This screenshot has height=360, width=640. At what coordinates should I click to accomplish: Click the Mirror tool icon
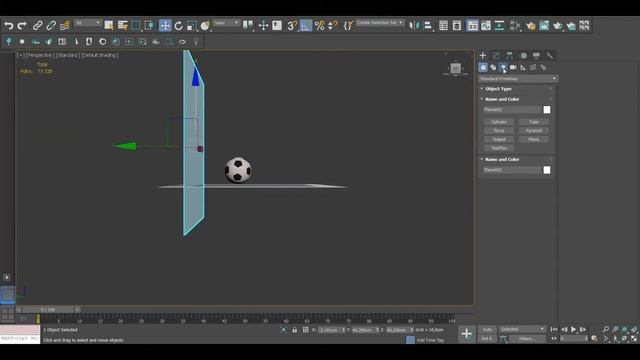coord(414,26)
